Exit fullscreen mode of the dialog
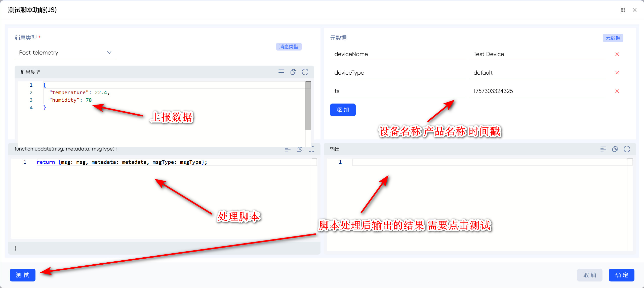This screenshot has height=288, width=644. pos(623,10)
